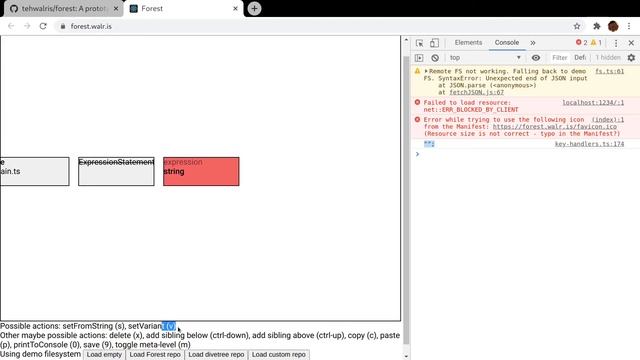Open the localhost:1234/:1 link
This screenshot has width=640, height=360.
pyautogui.click(x=593, y=102)
